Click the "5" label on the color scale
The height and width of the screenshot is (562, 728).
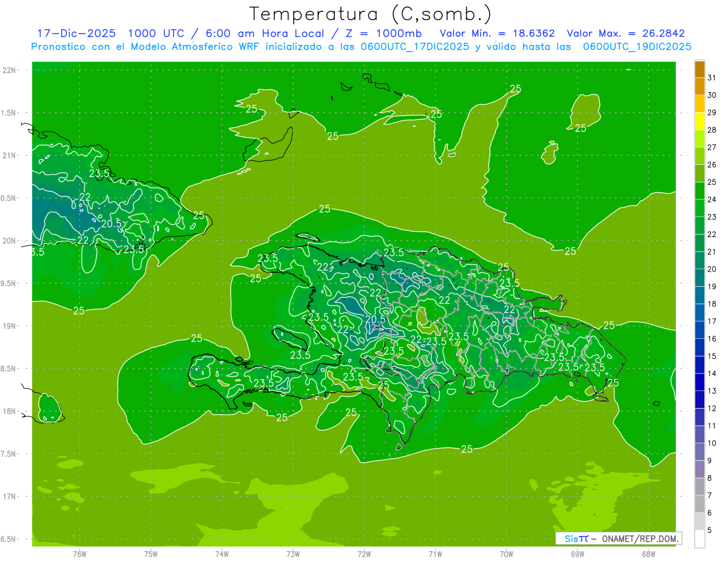(x=710, y=530)
